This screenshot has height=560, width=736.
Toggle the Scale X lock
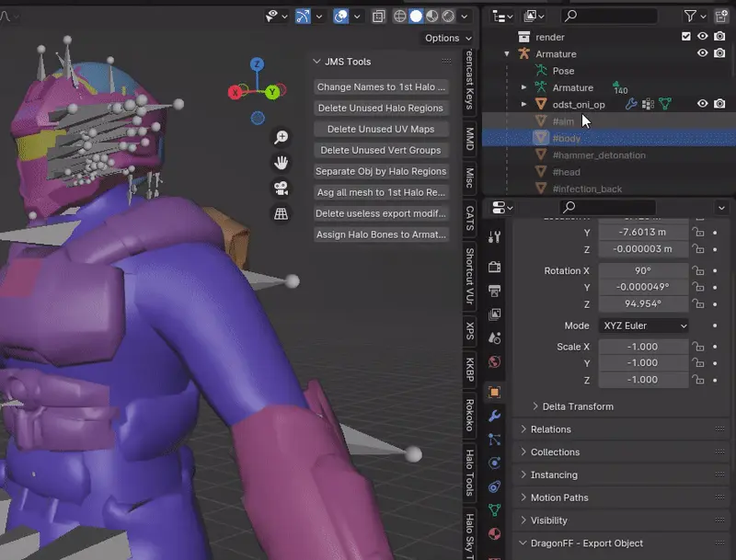698,347
